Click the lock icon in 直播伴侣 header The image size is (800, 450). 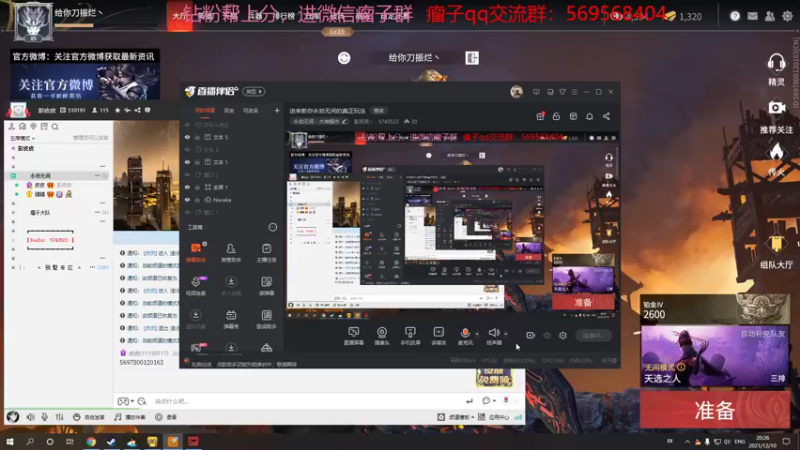[x=556, y=116]
